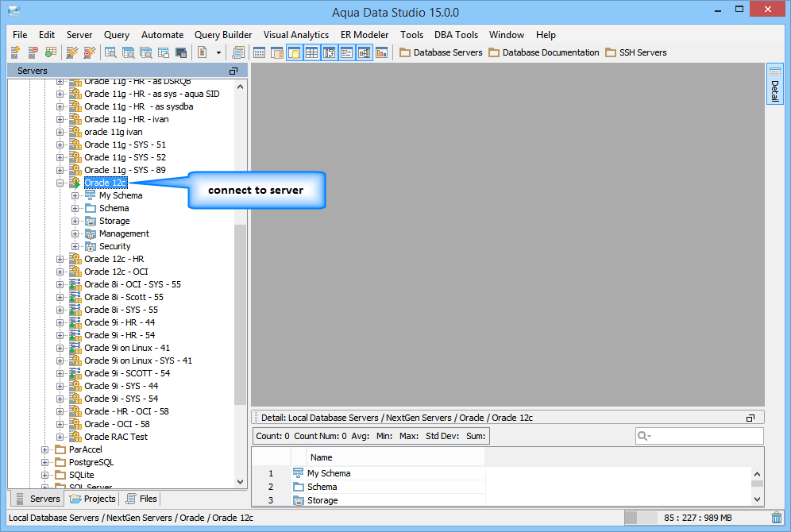Screen dimensions: 791x532
Task: Select Oracle 11g - SYS - 89
Action: [x=125, y=170]
